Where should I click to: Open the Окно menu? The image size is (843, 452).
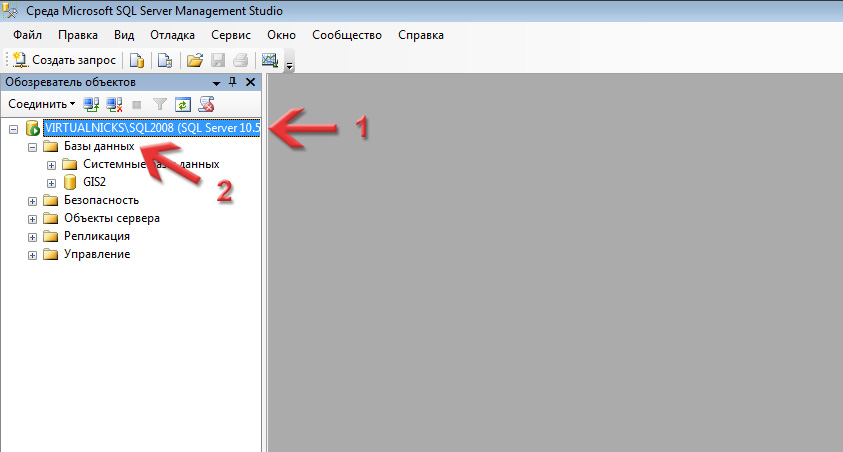(281, 35)
